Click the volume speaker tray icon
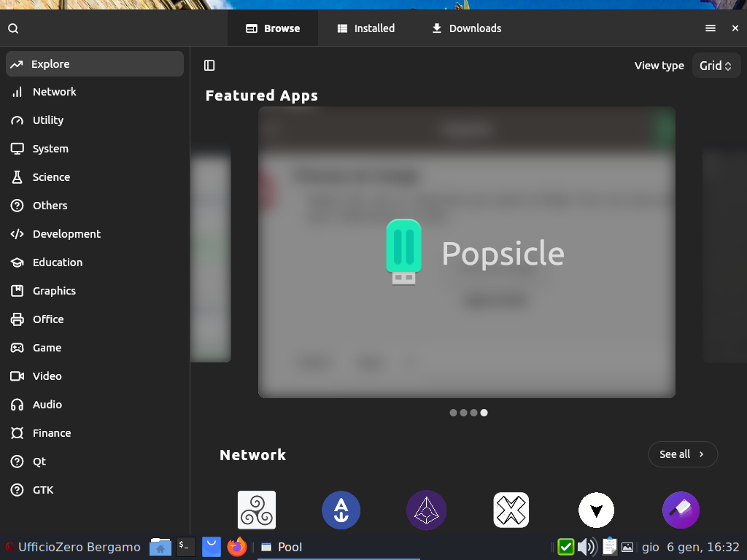747x560 pixels. pos(587,547)
